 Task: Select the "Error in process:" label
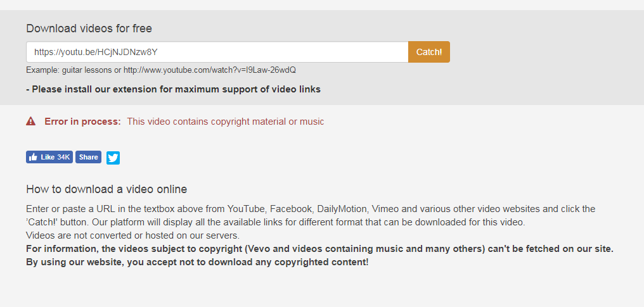[82, 122]
